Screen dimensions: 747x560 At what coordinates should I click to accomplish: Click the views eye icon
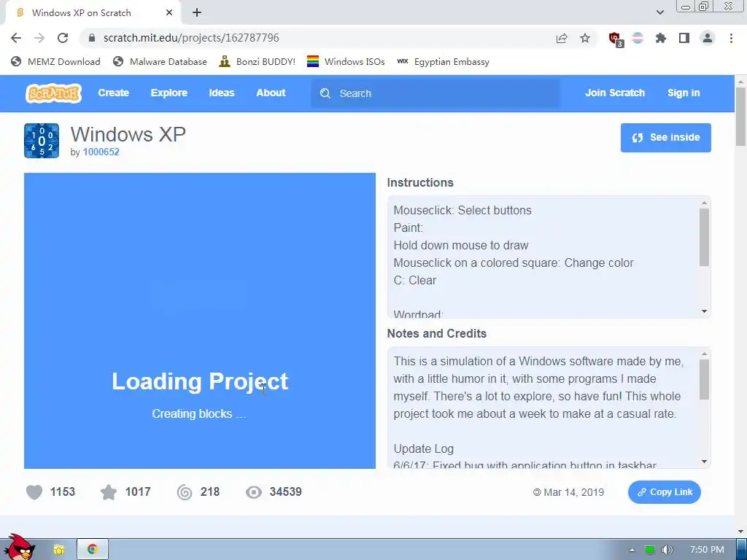(253, 492)
